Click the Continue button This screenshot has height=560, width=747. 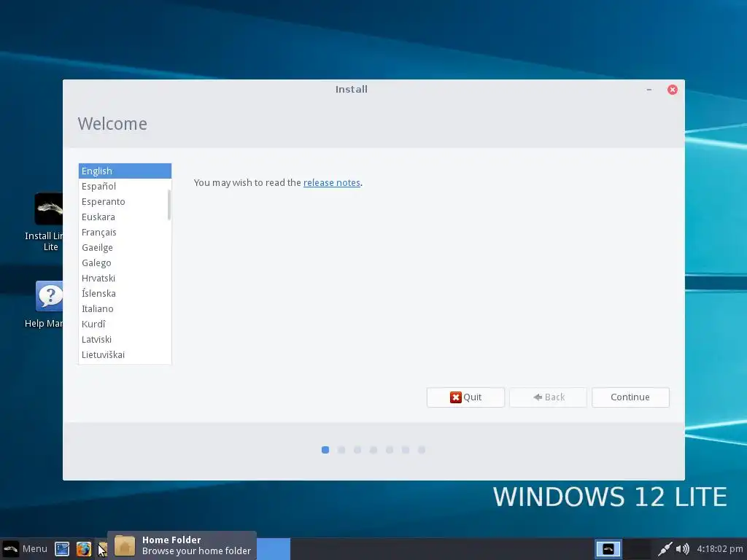point(630,397)
